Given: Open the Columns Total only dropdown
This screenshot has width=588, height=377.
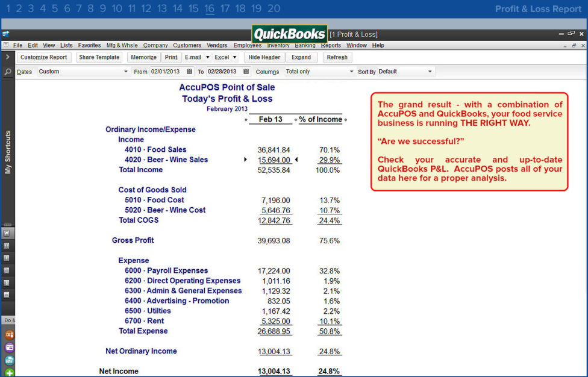Looking at the screenshot, I should [319, 72].
